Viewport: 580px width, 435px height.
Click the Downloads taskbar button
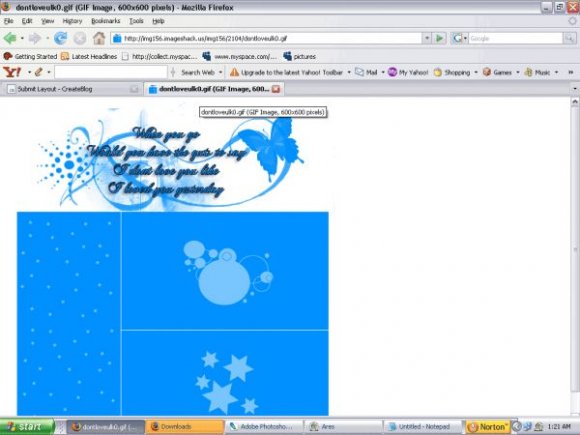[185, 427]
